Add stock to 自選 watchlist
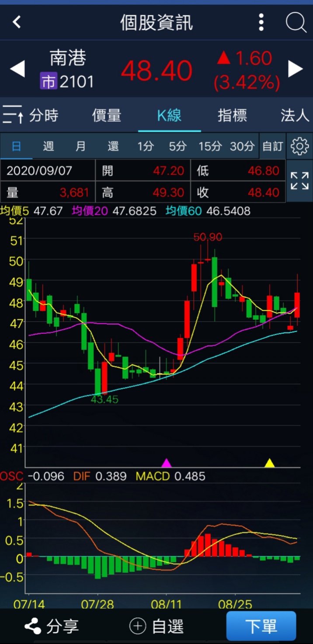 (x=156, y=626)
